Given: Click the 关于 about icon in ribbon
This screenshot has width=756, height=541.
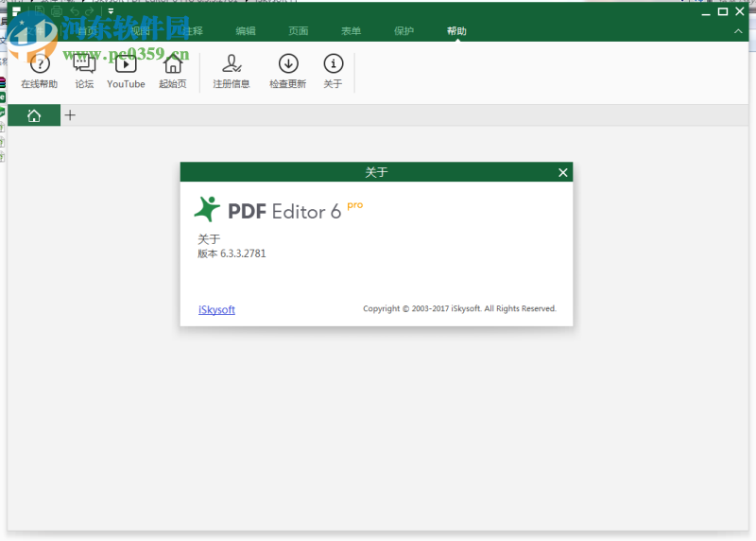Looking at the screenshot, I should pyautogui.click(x=334, y=72).
